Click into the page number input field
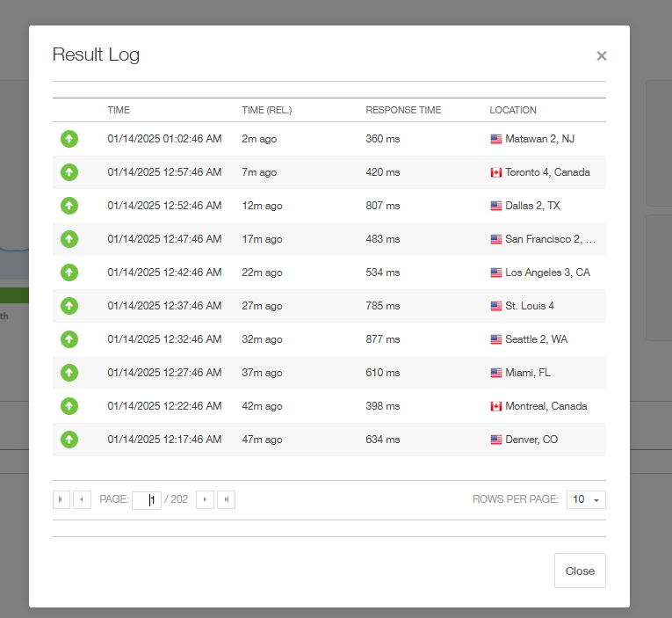The width and height of the screenshot is (672, 618). point(147,500)
